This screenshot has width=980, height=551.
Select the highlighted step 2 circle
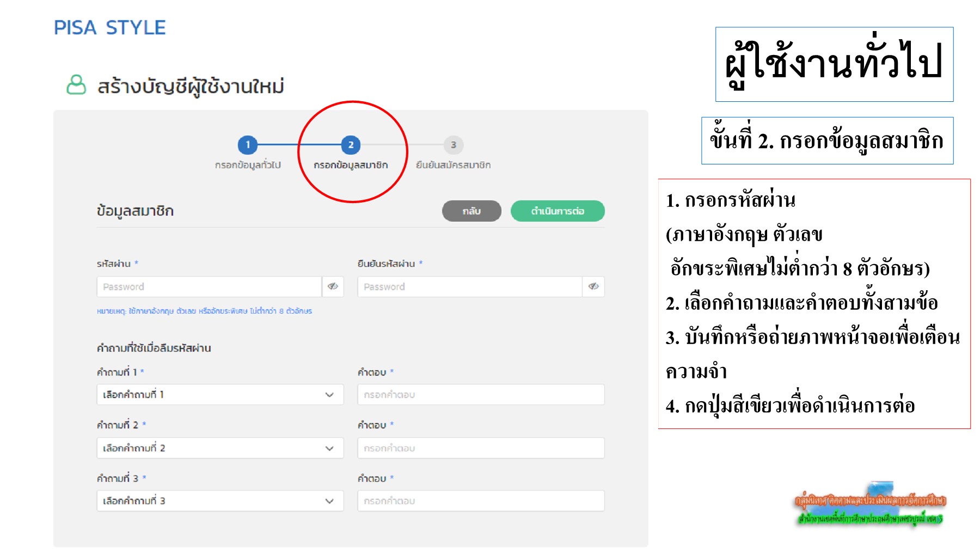coord(351,145)
